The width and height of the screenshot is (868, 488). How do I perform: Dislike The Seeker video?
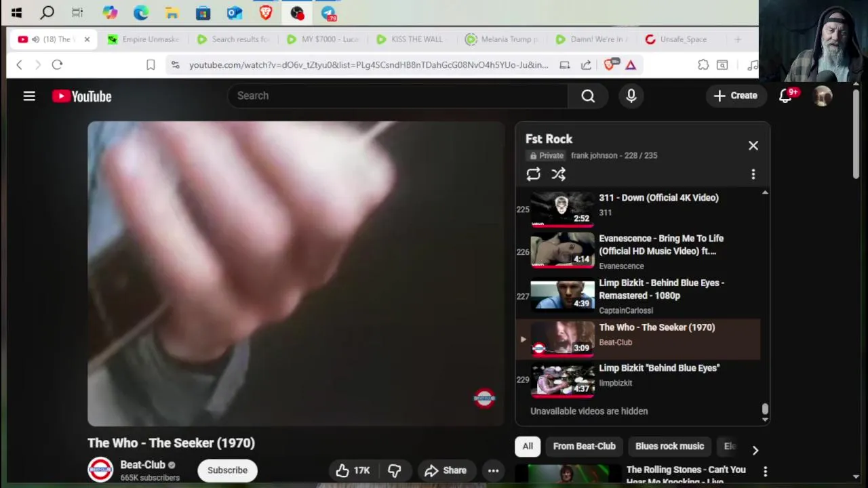point(395,470)
